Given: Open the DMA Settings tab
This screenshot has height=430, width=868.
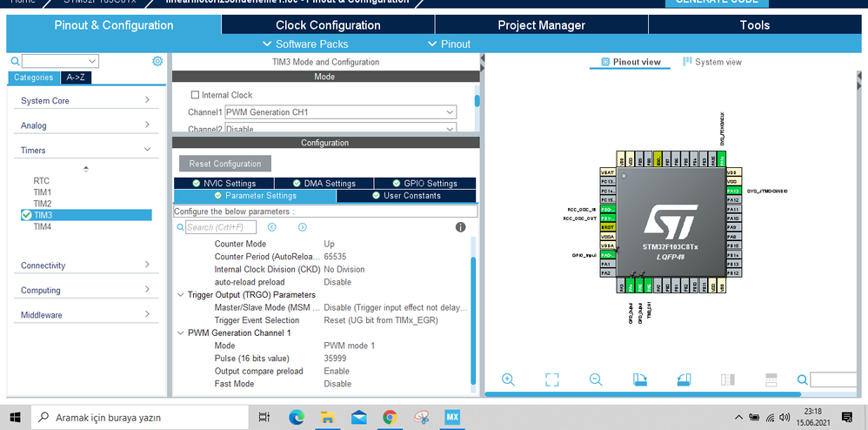Looking at the screenshot, I should (324, 184).
